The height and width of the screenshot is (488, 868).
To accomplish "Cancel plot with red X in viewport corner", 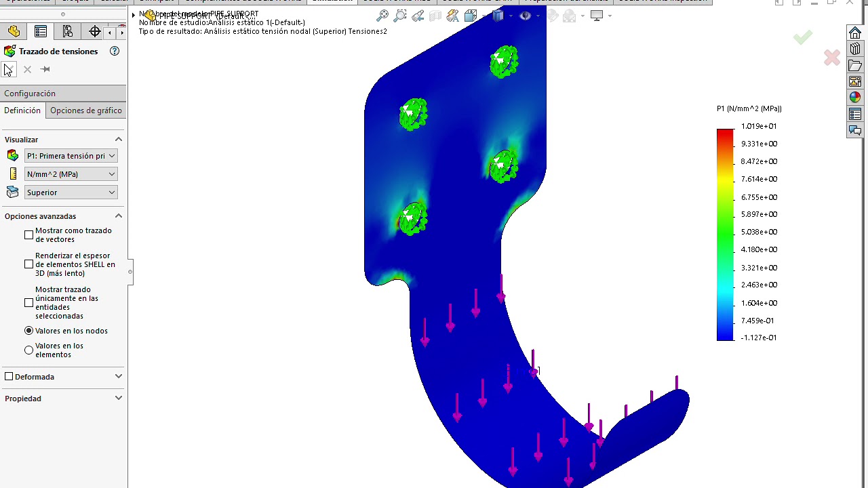I will pos(832,58).
